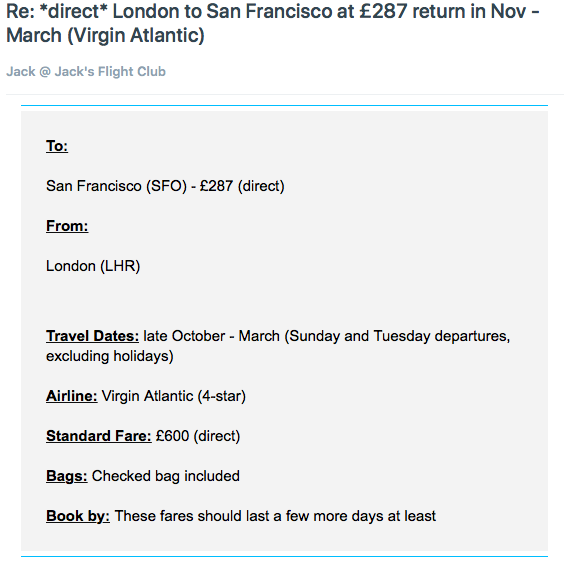The height and width of the screenshot is (569, 570).
Task: Click the Book by: label
Action: 78,516
